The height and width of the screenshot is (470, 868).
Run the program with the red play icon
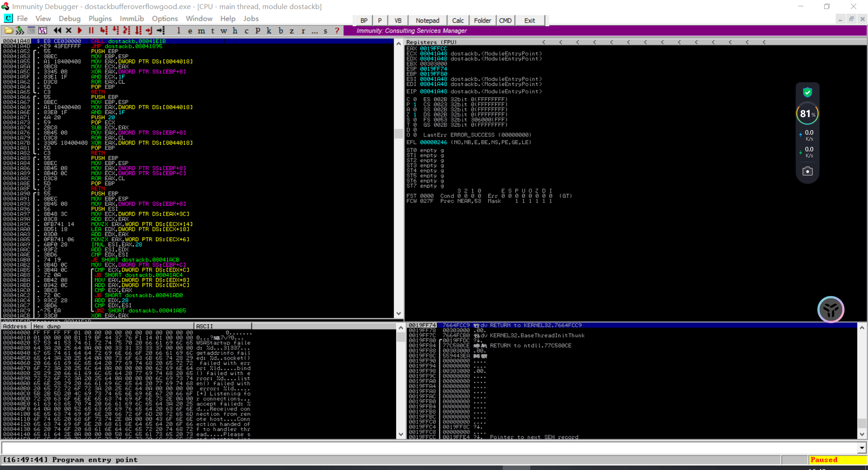coord(80,30)
